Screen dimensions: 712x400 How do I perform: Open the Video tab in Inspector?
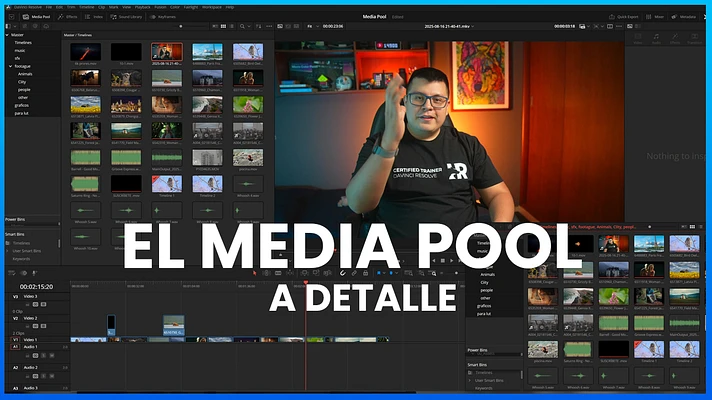638,39
